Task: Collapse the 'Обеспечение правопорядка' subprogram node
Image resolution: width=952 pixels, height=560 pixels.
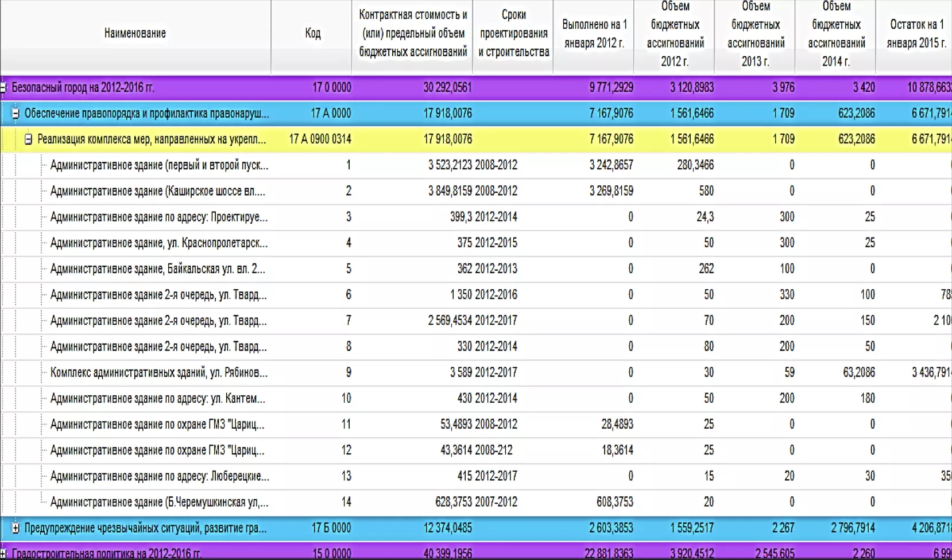Action: coord(16,114)
